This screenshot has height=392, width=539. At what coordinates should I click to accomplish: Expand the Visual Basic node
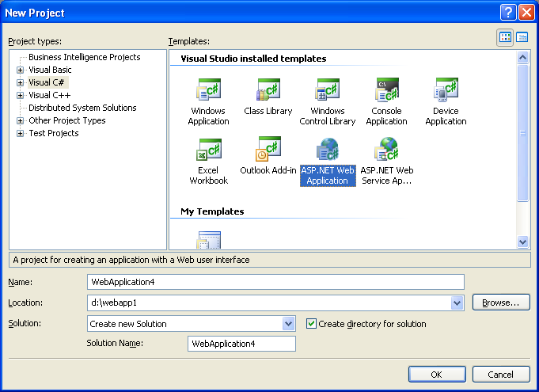click(20, 70)
